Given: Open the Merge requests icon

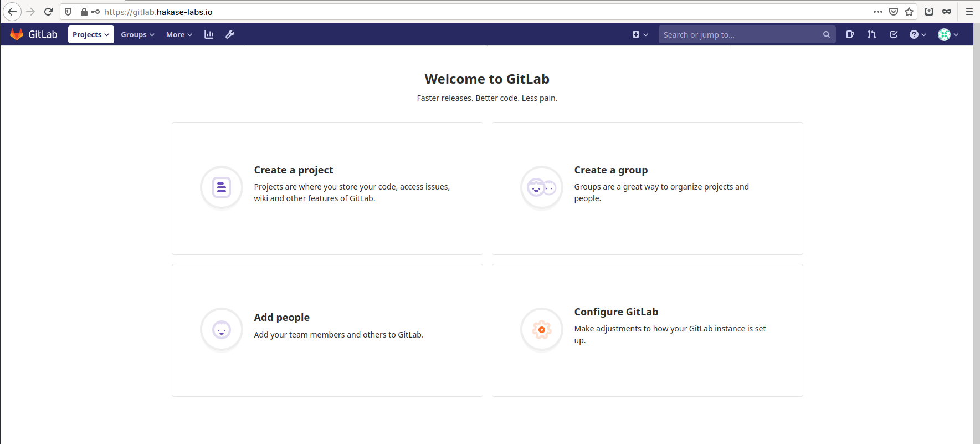Looking at the screenshot, I should 872,34.
